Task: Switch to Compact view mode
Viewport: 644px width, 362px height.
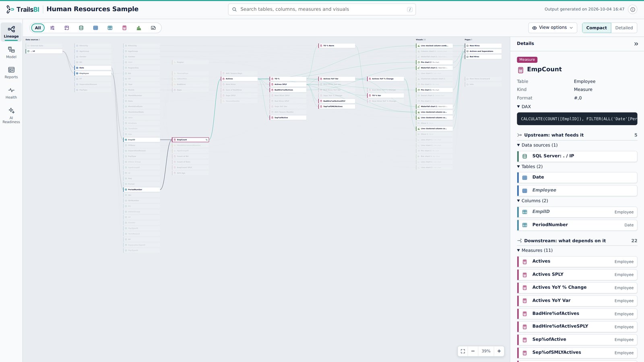Action: 597,28
